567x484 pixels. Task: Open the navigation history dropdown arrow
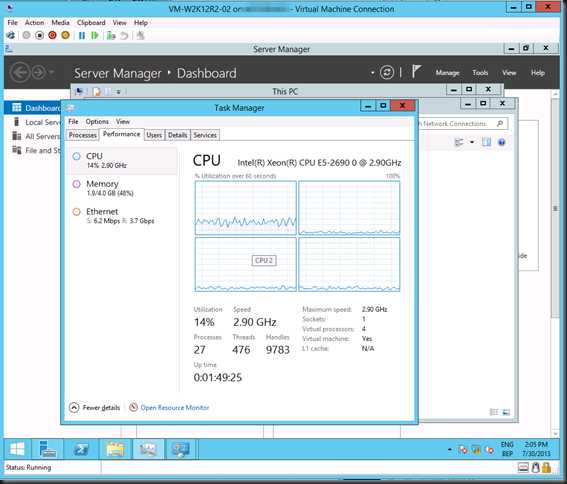point(52,72)
